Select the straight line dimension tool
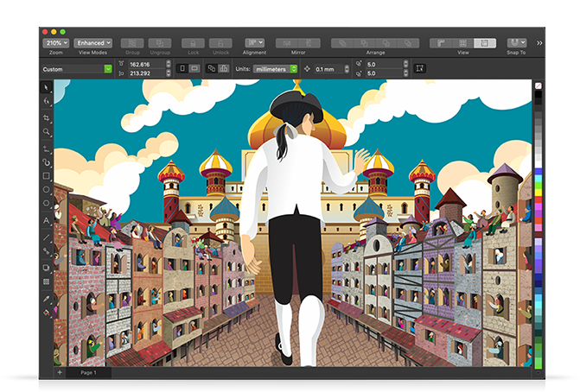Image resolution: width=580 pixels, height=392 pixels. [x=46, y=237]
